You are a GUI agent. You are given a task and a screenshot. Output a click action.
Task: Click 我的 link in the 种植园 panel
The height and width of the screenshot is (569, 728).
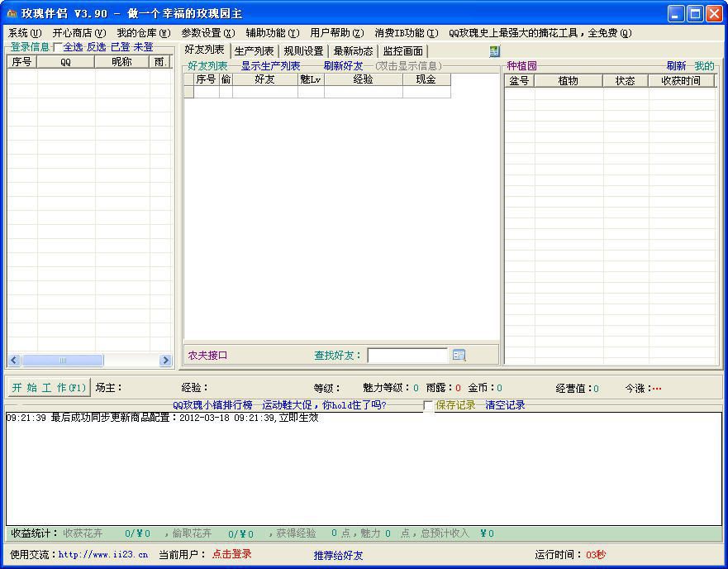click(704, 66)
